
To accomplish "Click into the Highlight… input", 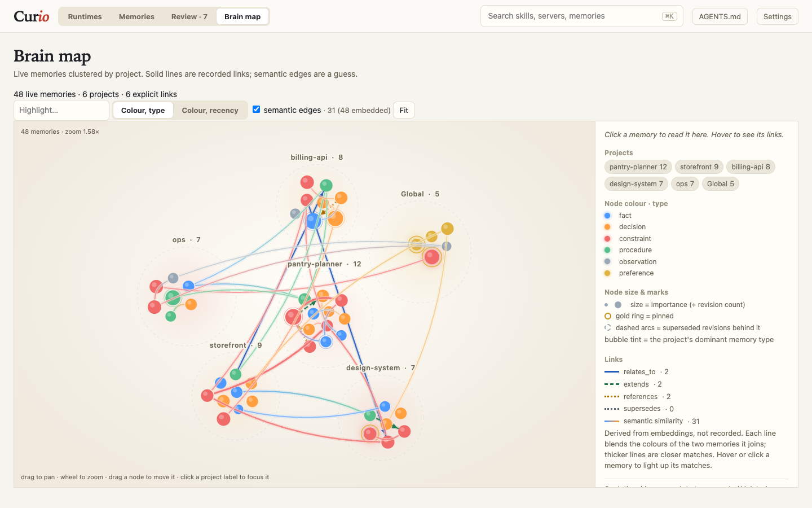I will click(61, 110).
